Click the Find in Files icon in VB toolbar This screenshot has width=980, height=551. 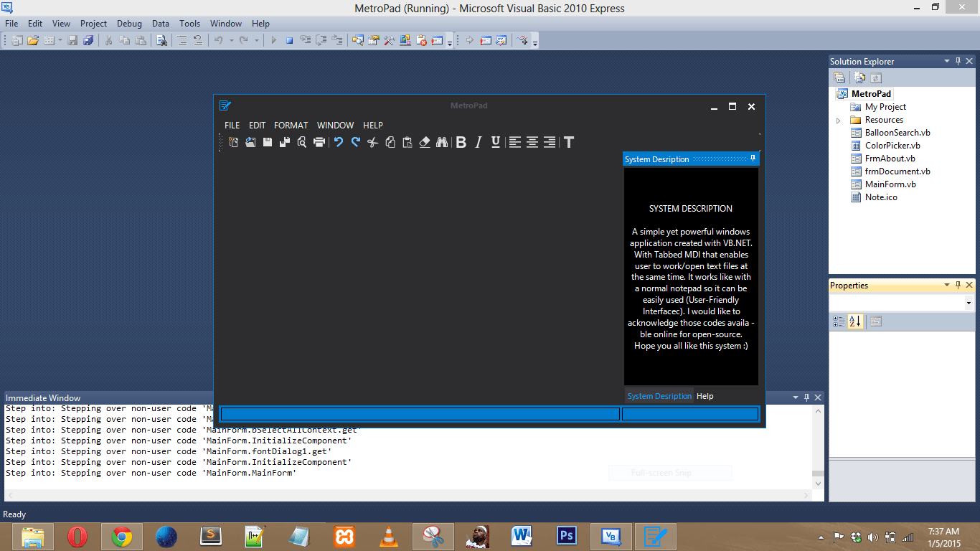point(162,41)
